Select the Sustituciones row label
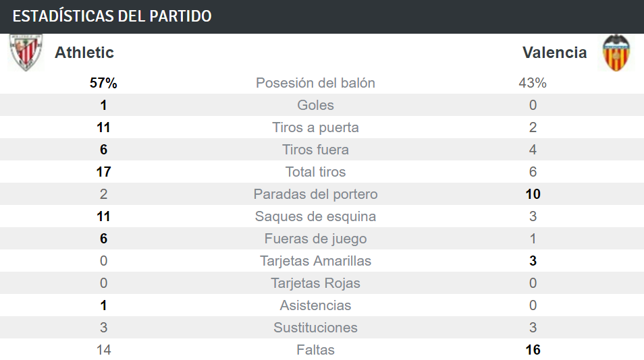The image size is (644, 360). [x=315, y=327]
